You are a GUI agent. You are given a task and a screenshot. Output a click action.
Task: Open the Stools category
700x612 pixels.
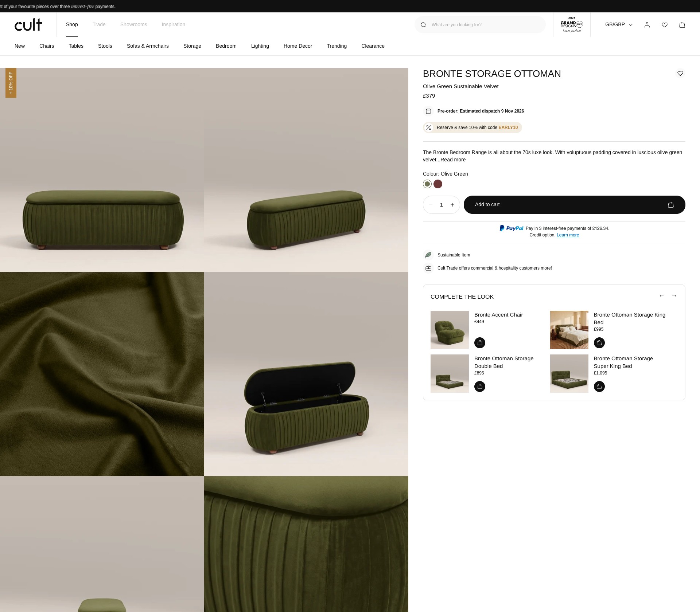[105, 46]
